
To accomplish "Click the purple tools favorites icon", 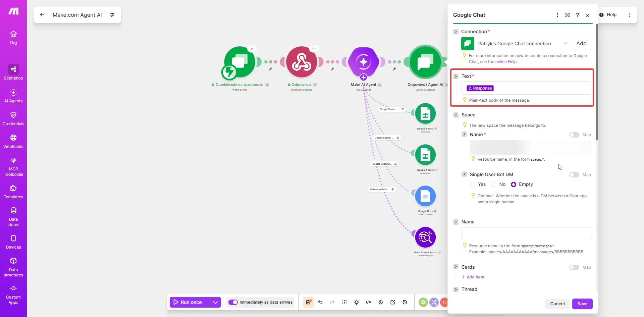I will pos(434,302).
